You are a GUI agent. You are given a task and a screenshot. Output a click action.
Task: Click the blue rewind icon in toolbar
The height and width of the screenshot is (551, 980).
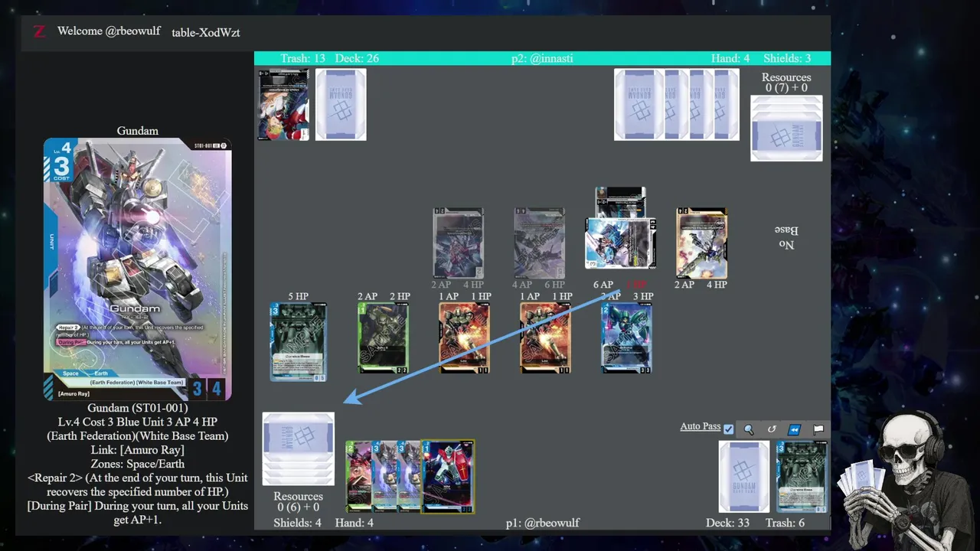click(x=795, y=429)
